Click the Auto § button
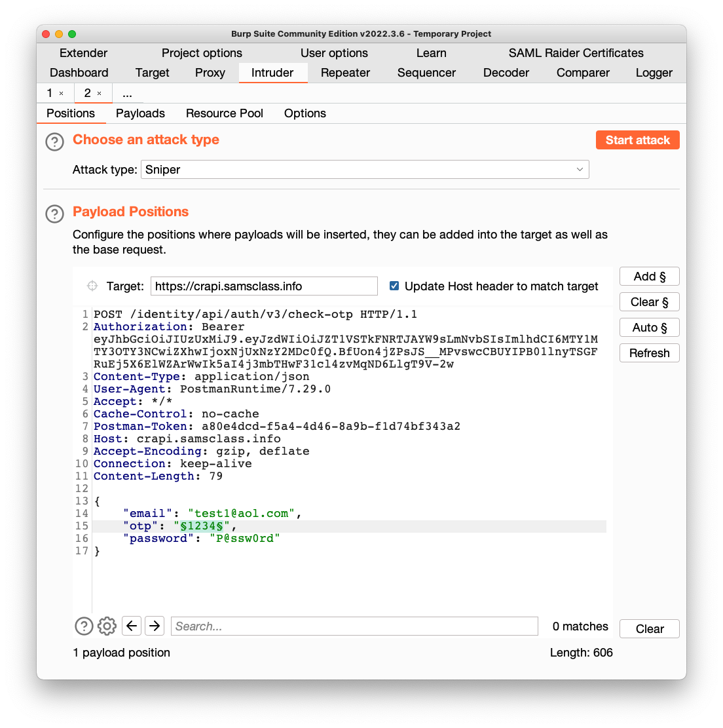 649,328
